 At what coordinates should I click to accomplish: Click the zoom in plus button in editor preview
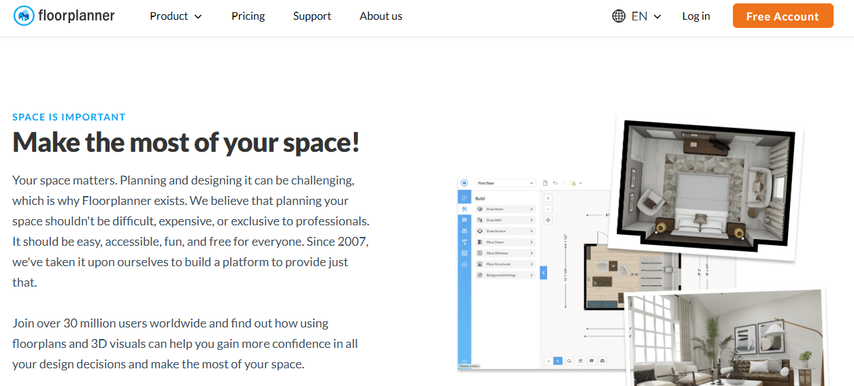(548, 198)
